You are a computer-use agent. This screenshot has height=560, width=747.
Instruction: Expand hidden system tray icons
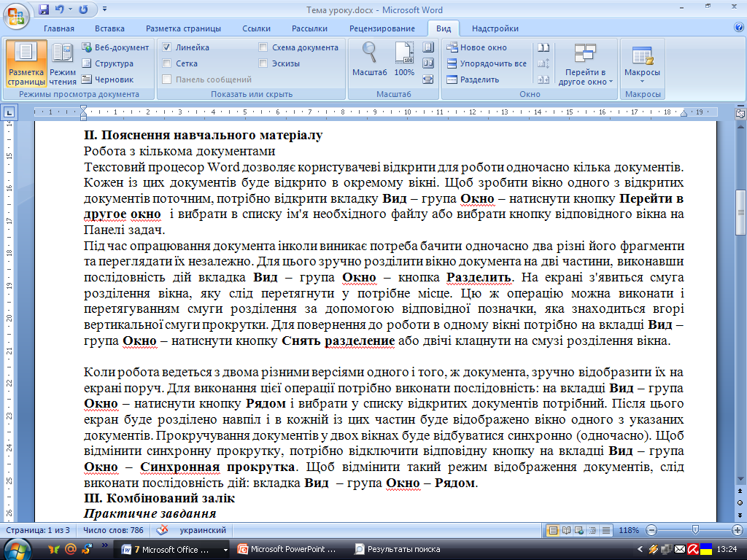(640, 550)
